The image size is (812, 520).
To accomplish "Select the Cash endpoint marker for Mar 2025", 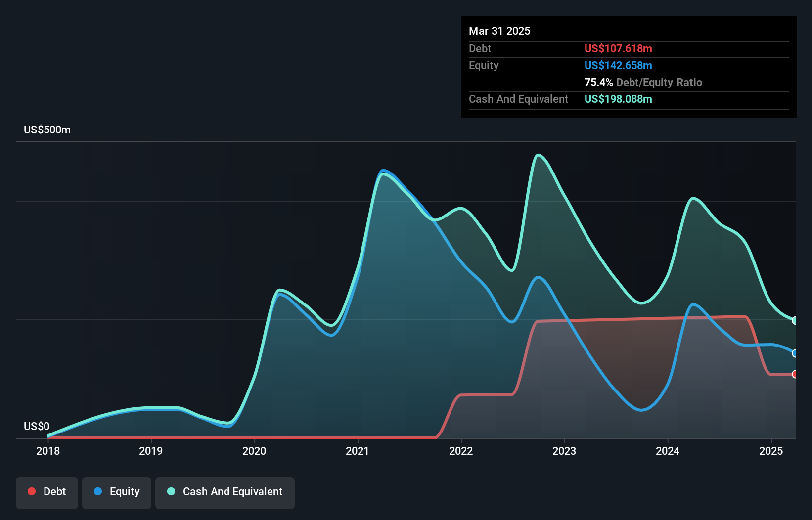I will 795,320.
